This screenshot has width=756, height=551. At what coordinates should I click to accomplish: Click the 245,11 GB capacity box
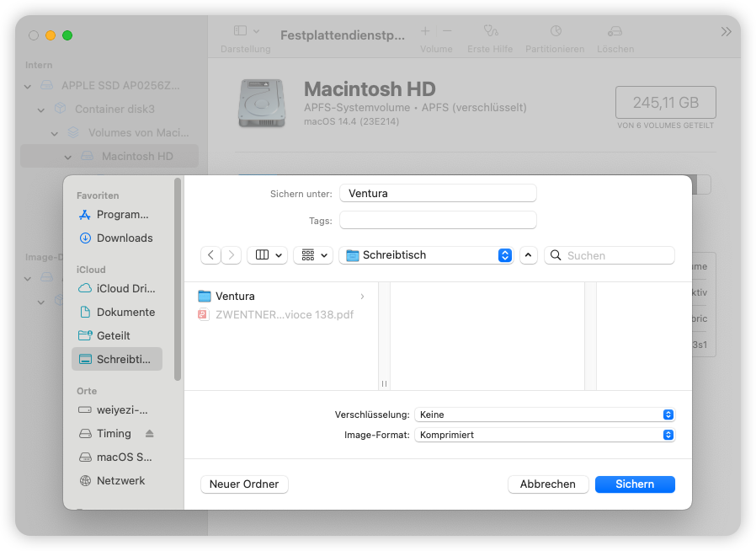(x=665, y=102)
